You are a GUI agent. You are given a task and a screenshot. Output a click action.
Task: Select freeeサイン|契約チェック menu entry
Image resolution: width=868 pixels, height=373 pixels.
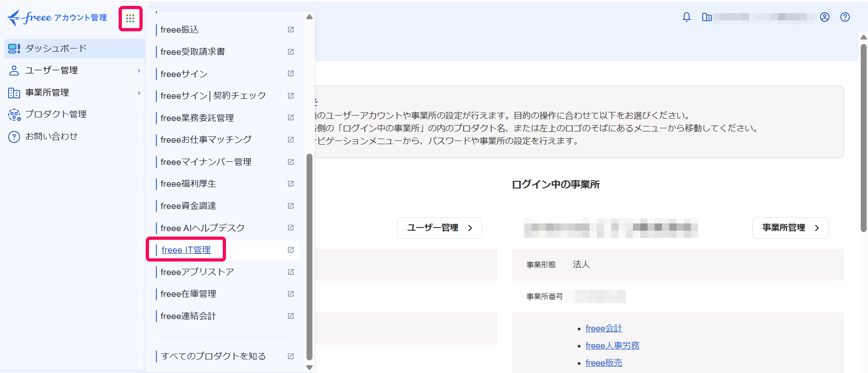click(213, 96)
